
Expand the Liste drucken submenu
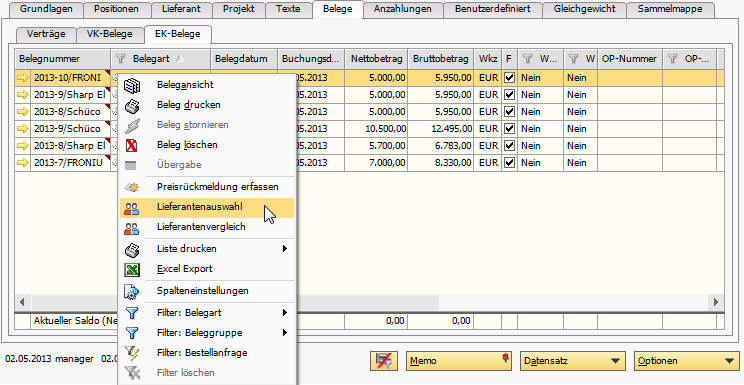(285, 249)
